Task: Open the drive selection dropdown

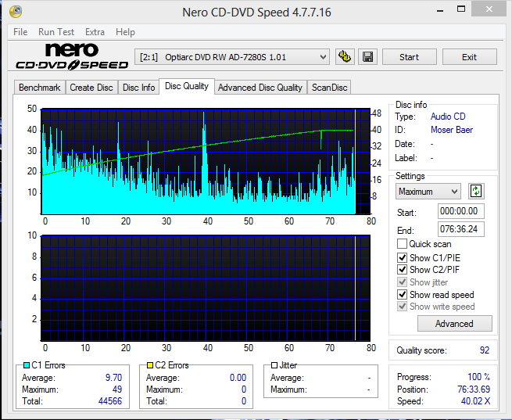Action: click(232, 57)
